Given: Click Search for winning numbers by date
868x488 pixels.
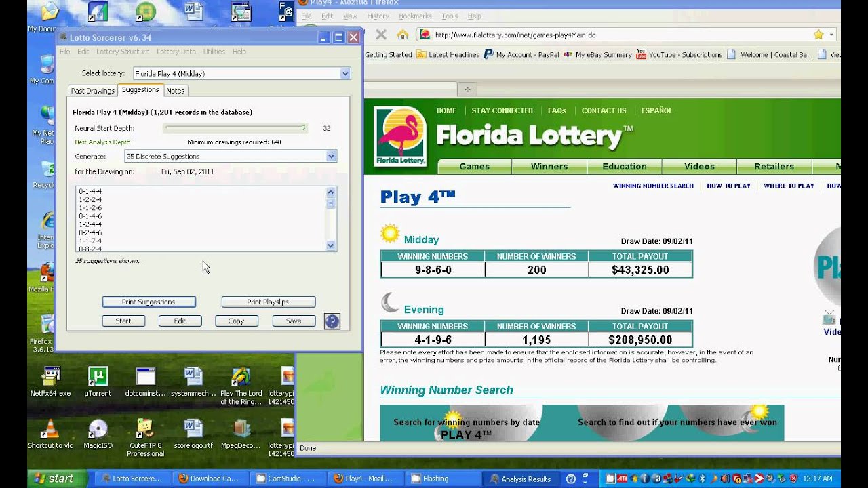Looking at the screenshot, I should coord(467,422).
